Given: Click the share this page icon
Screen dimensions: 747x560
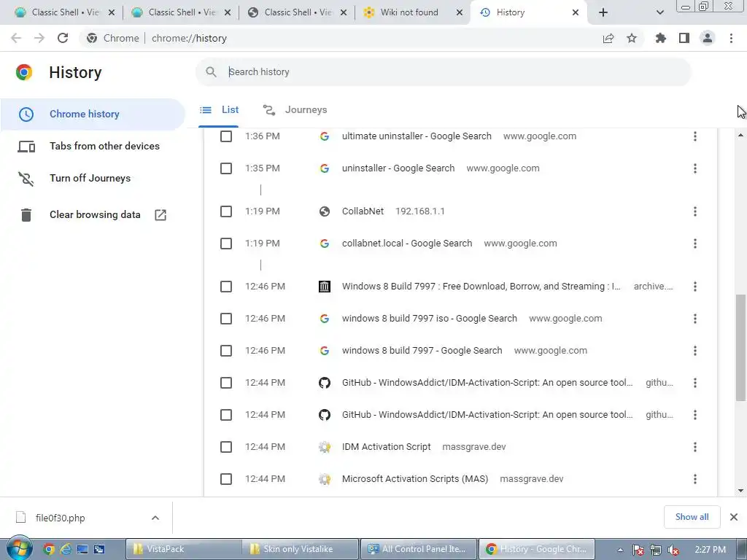Looking at the screenshot, I should pos(608,38).
